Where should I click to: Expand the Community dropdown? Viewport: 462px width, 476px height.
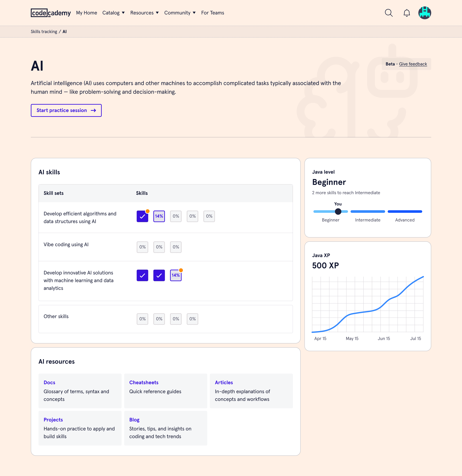180,13
